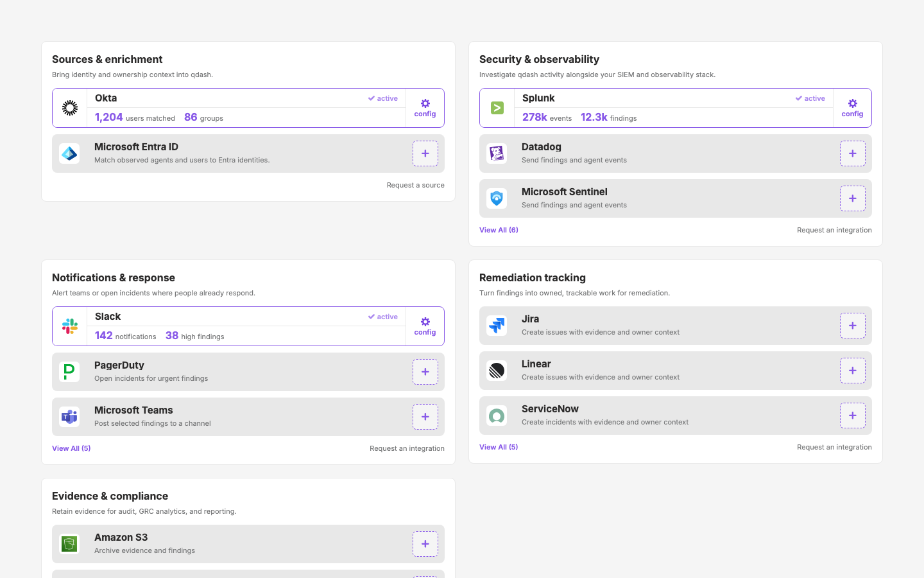Add the ServiceNow integration
Viewport: 924px width, 578px height.
(852, 416)
